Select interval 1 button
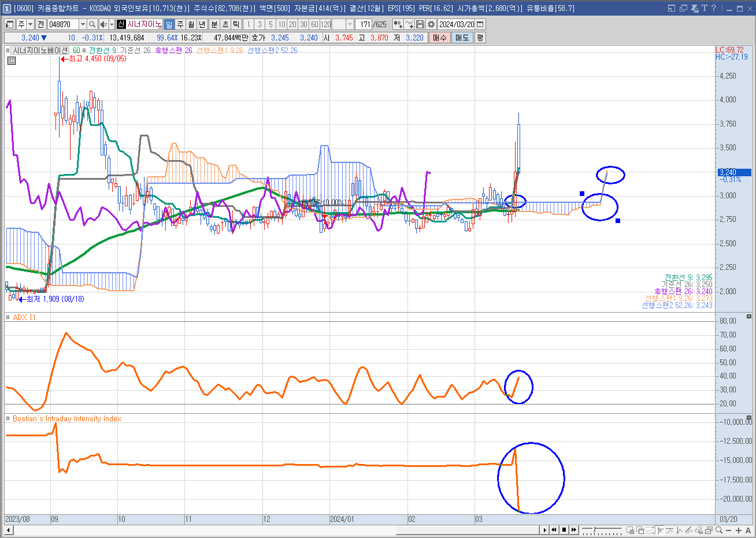 pos(249,24)
